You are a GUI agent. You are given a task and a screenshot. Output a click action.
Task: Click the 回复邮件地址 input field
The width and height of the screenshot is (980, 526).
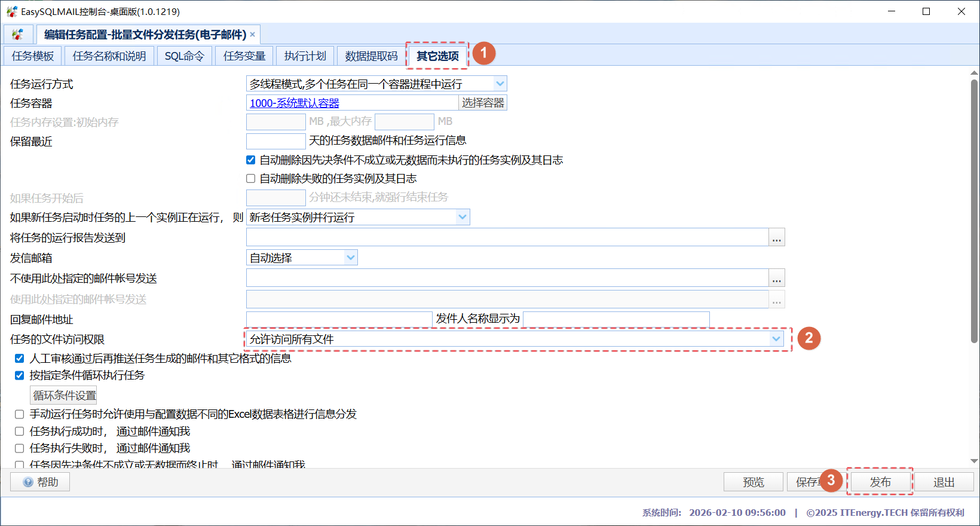pos(339,319)
